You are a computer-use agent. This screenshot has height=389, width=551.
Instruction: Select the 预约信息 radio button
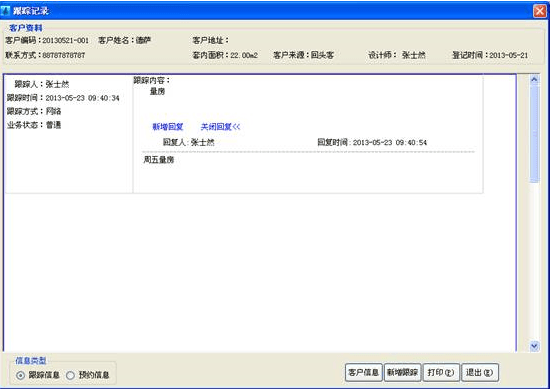click(x=70, y=375)
